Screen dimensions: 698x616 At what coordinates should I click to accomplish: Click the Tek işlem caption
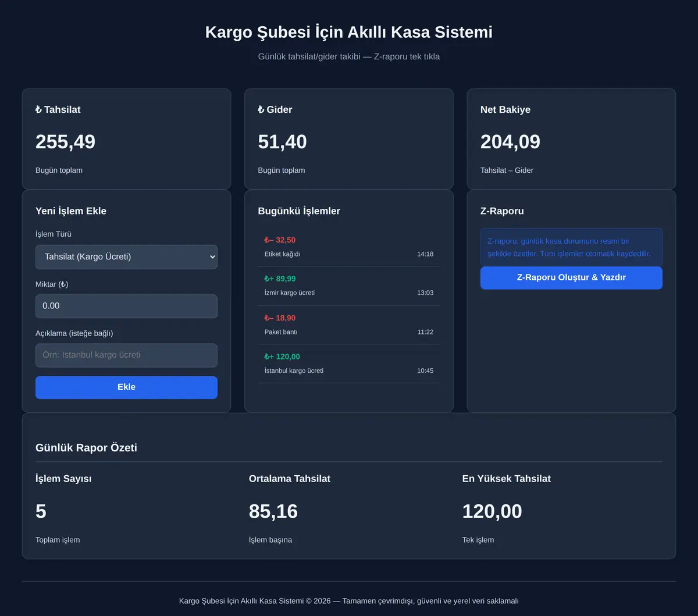478,540
